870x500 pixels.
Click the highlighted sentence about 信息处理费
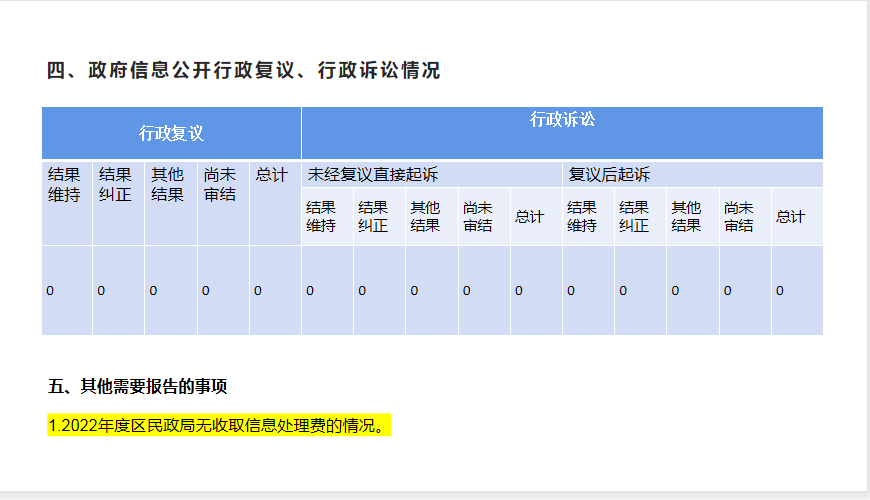(219, 425)
